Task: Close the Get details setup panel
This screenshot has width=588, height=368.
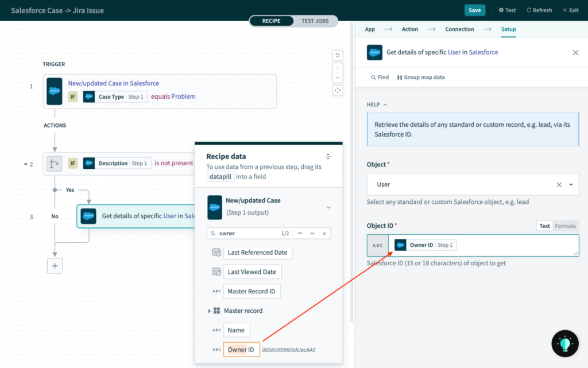Action: pos(575,52)
